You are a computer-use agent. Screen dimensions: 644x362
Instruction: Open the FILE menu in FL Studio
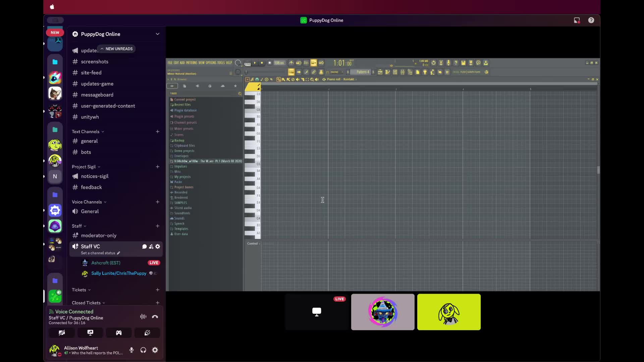click(170, 63)
